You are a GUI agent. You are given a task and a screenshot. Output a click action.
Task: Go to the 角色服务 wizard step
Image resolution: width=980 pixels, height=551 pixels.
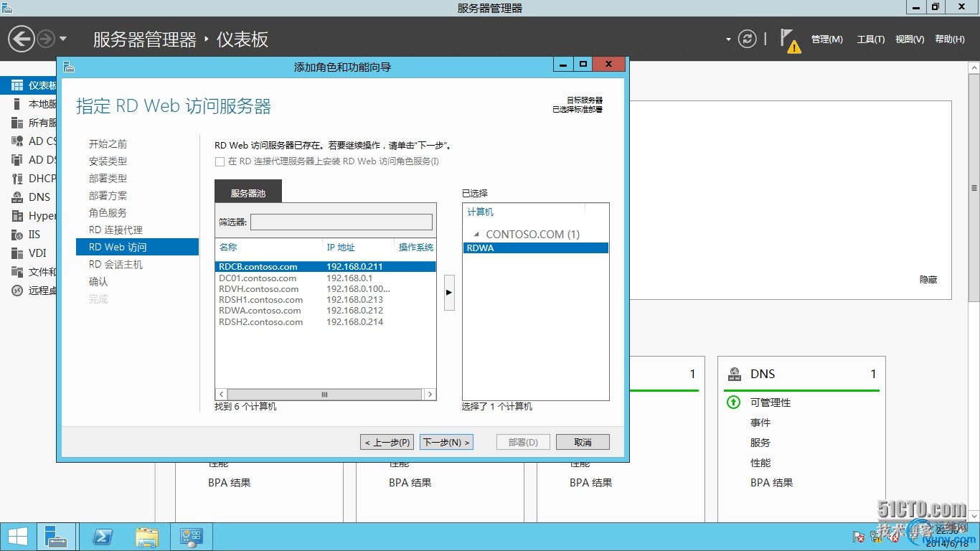[108, 213]
